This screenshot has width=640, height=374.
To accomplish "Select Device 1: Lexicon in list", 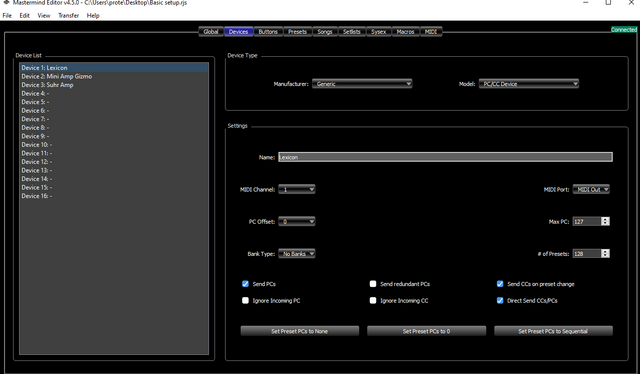I will point(114,68).
